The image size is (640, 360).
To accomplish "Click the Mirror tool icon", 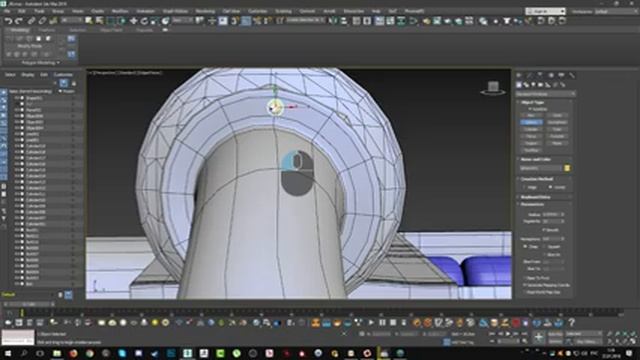I will pos(333,21).
